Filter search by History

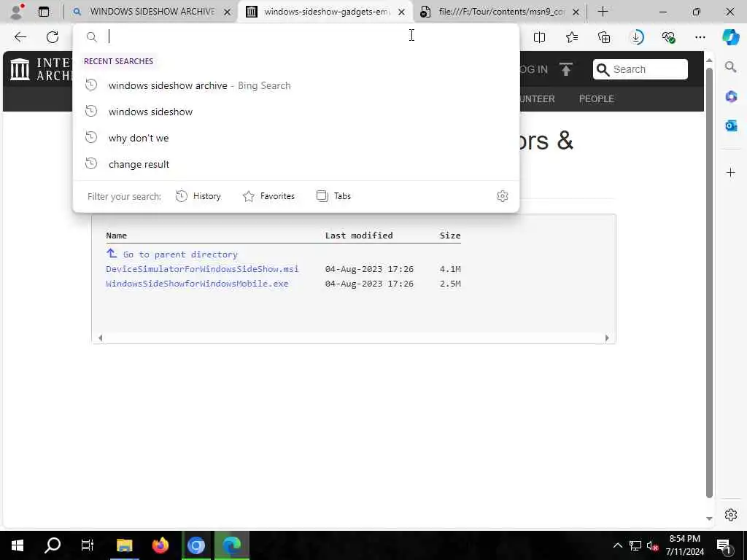pos(198,196)
